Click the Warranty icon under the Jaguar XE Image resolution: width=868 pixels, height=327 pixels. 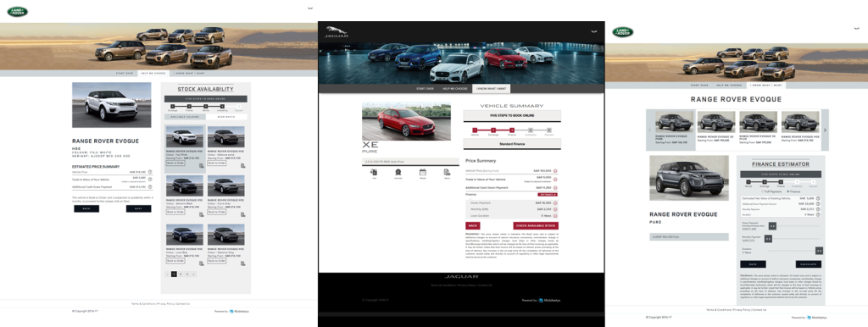(398, 172)
